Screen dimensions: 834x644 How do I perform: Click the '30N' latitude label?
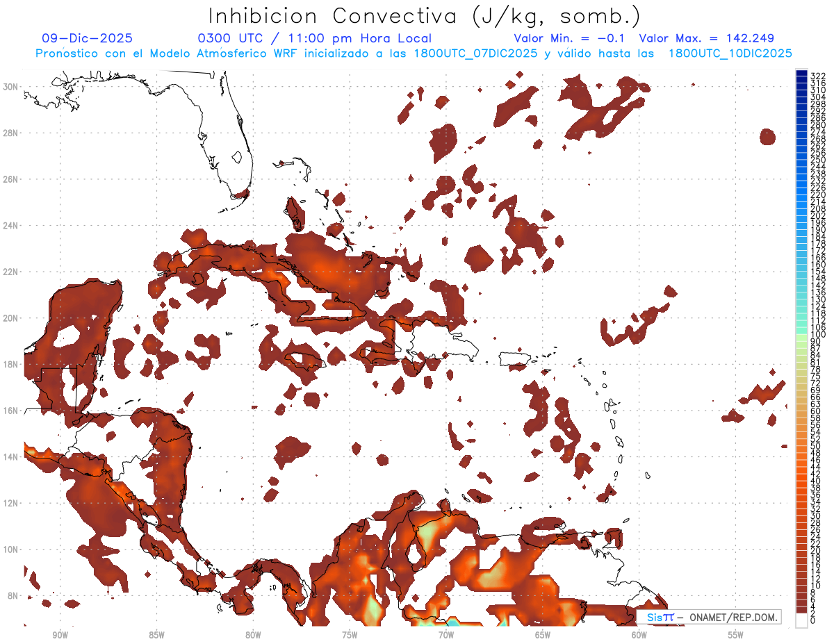[10, 87]
